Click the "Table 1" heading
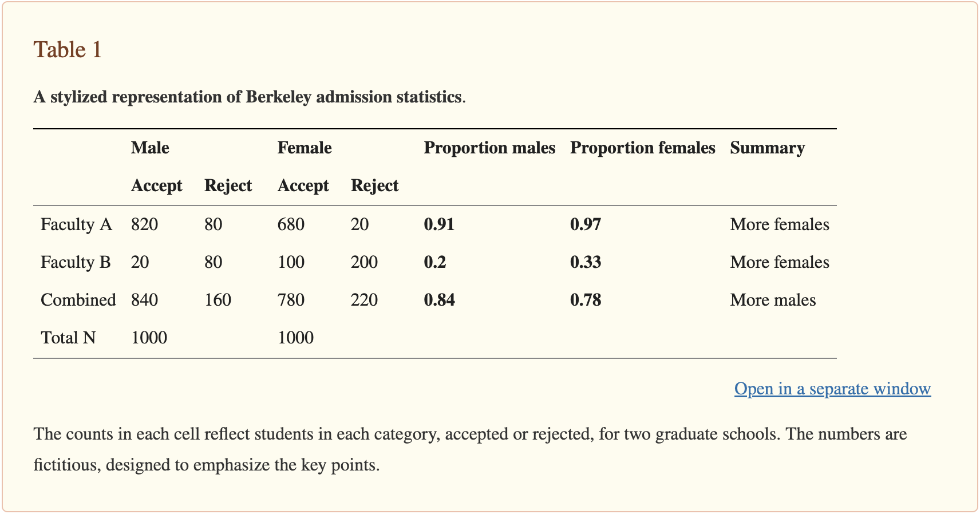 [x=68, y=50]
